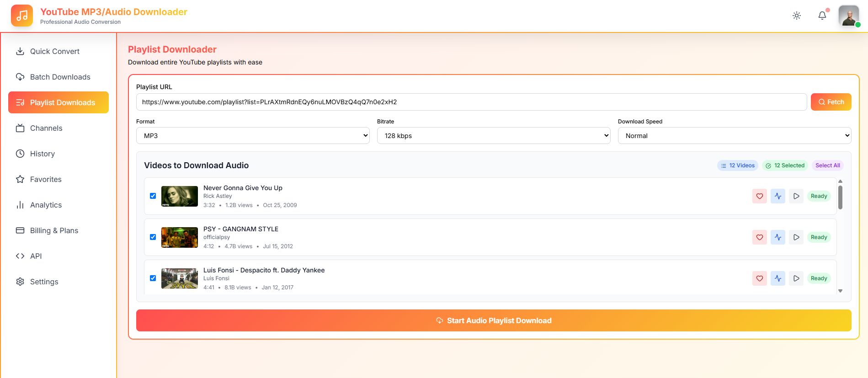Play preview of PSY - GANGNAM STYLE
This screenshot has width=868, height=378.
(x=796, y=237)
